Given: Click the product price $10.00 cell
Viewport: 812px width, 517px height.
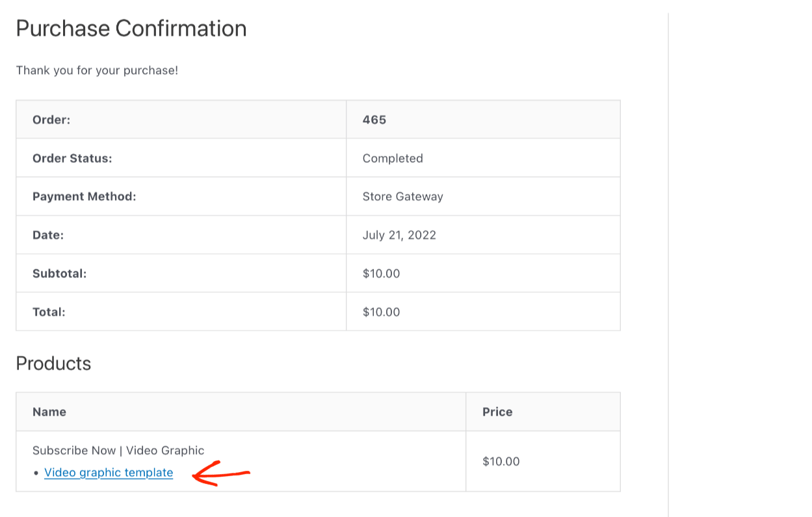Looking at the screenshot, I should click(502, 461).
